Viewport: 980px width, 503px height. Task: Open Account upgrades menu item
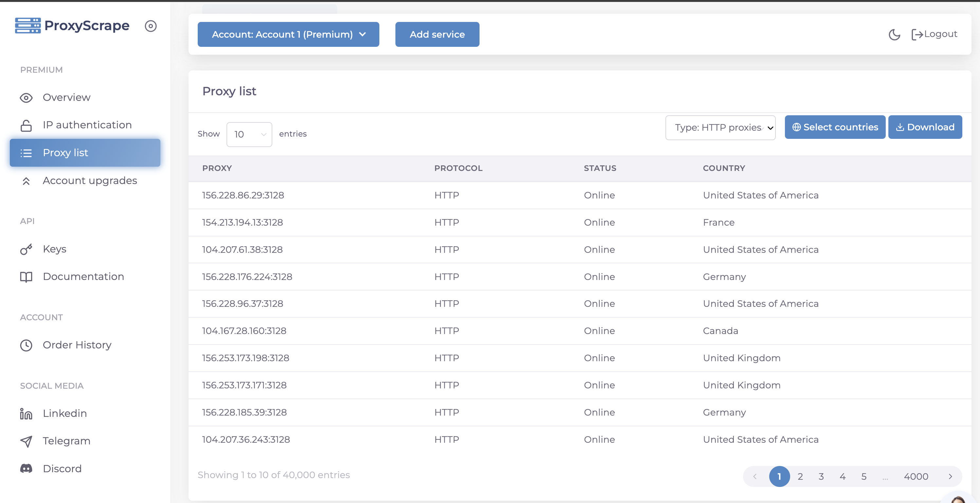(89, 181)
